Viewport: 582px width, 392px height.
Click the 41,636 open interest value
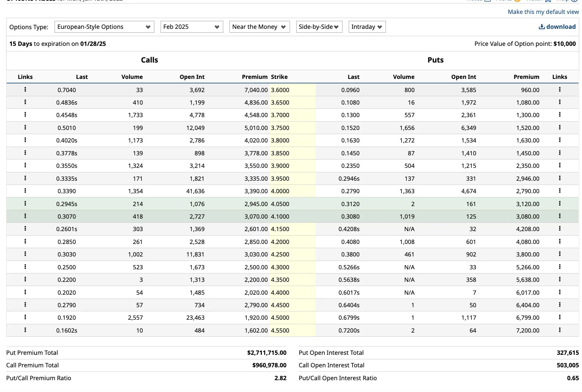(x=195, y=191)
